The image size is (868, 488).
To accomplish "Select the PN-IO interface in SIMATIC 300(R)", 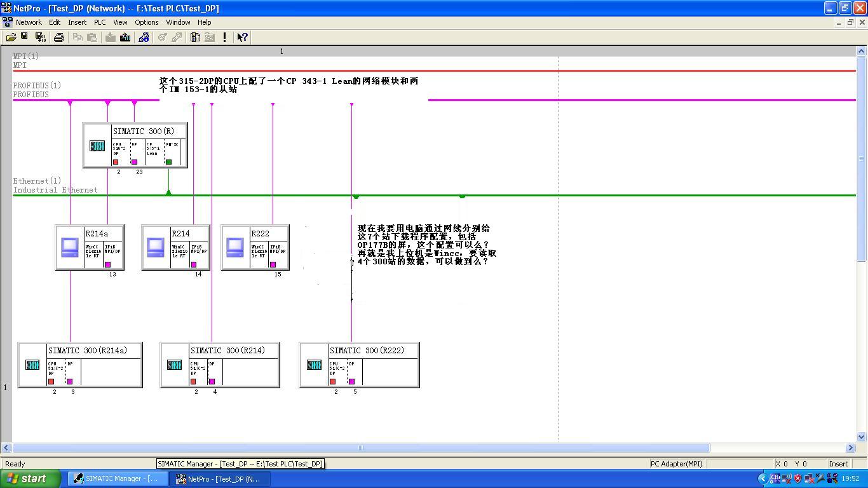I will [173, 153].
